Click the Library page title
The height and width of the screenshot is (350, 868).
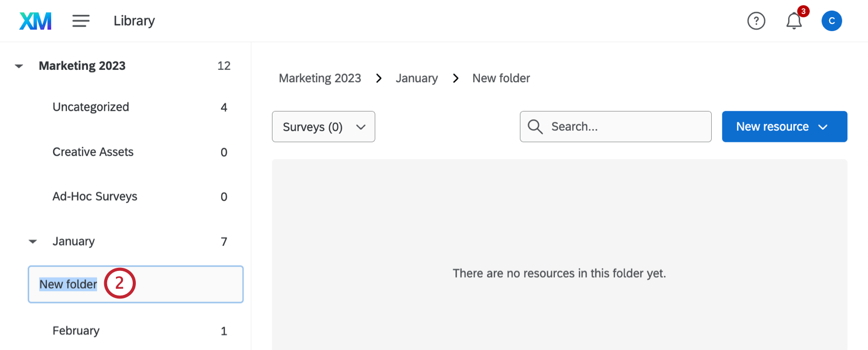tap(134, 21)
